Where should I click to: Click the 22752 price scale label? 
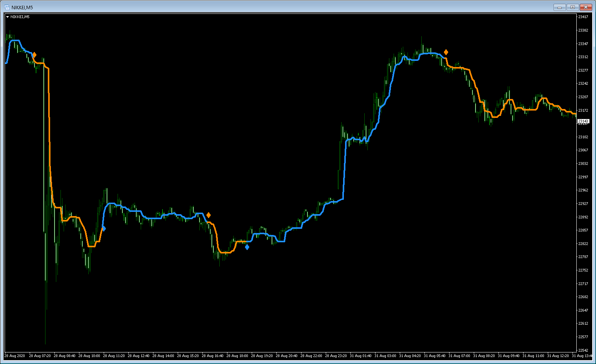(583, 270)
